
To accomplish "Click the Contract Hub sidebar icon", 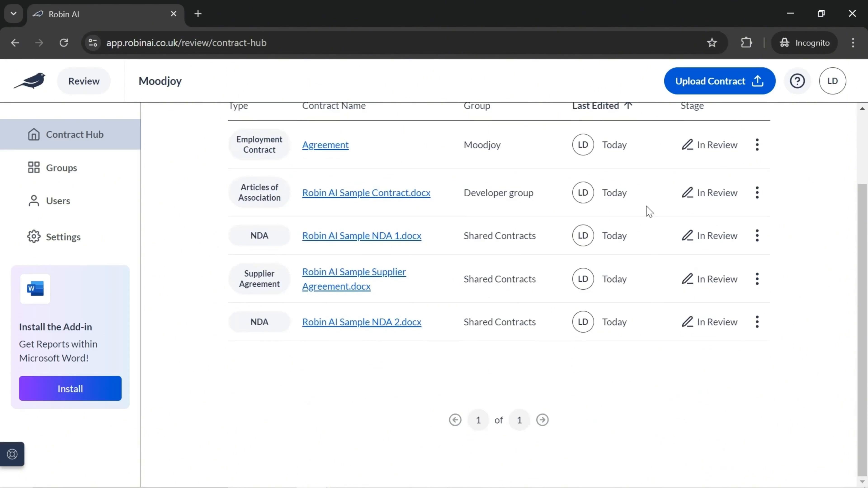I will [33, 134].
